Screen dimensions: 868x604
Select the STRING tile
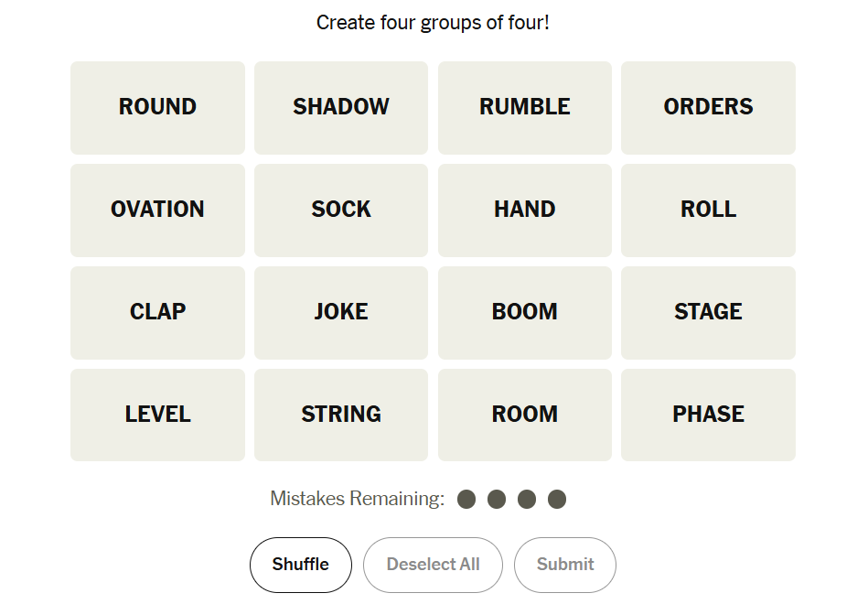pos(341,415)
